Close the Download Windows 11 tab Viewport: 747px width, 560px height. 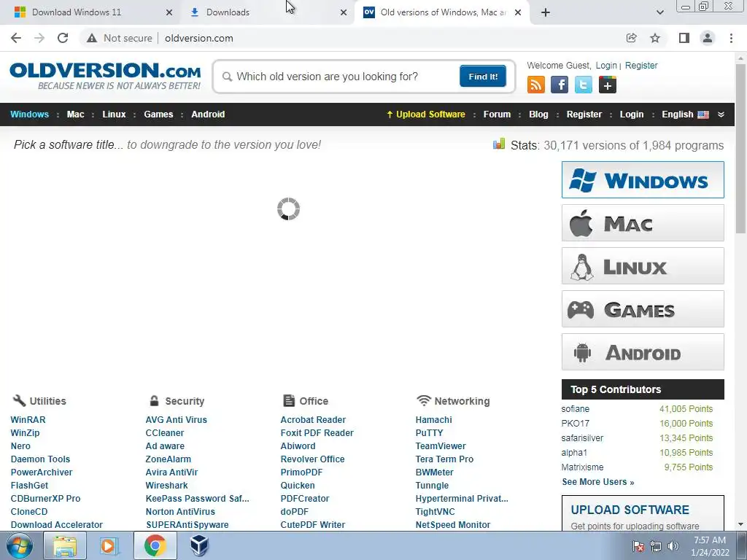pyautogui.click(x=169, y=12)
